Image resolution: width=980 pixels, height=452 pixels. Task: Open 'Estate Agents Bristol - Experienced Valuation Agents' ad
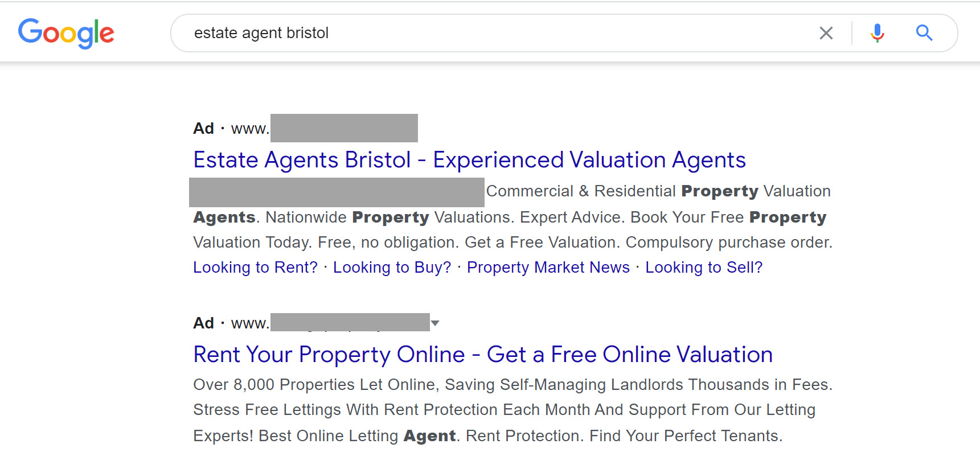pyautogui.click(x=469, y=160)
